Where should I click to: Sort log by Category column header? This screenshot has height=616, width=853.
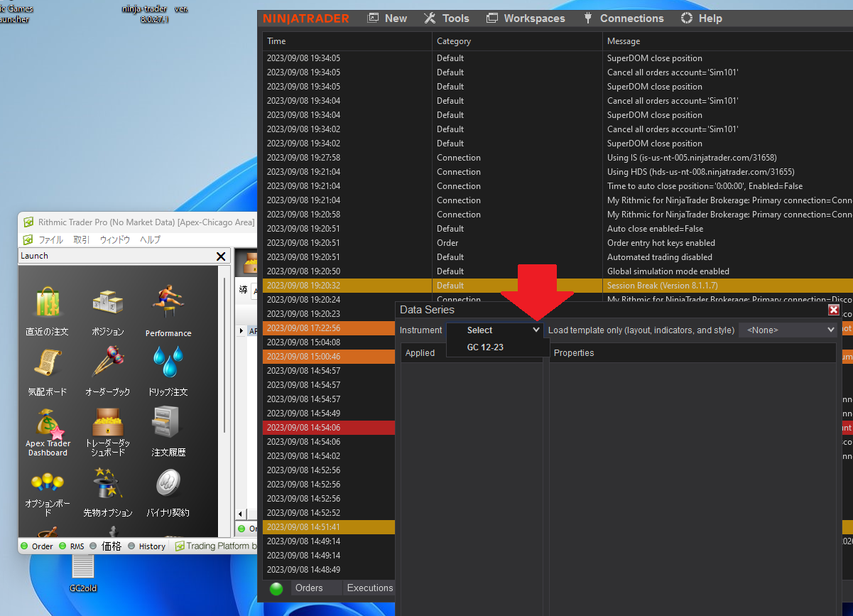517,41
